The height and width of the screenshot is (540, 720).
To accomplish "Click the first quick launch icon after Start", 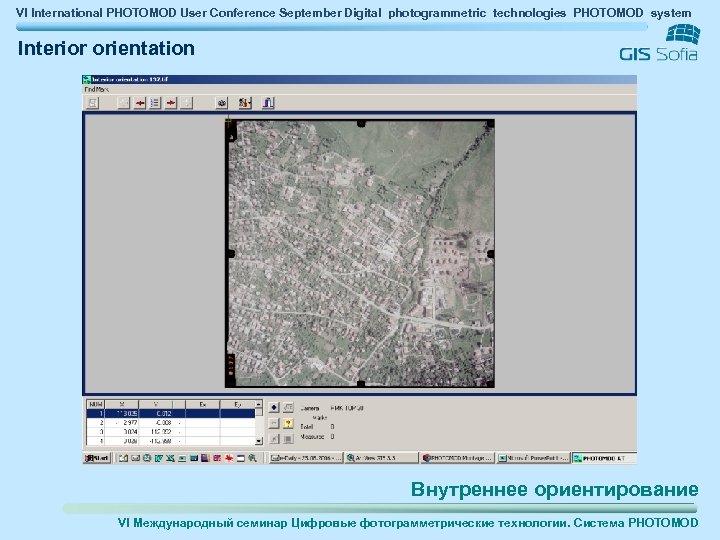I will [x=123, y=458].
